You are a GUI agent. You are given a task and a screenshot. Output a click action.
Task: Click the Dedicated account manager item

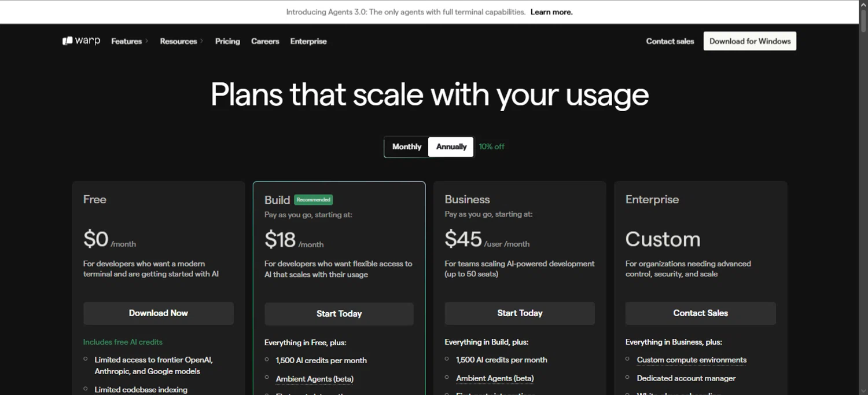click(x=686, y=378)
